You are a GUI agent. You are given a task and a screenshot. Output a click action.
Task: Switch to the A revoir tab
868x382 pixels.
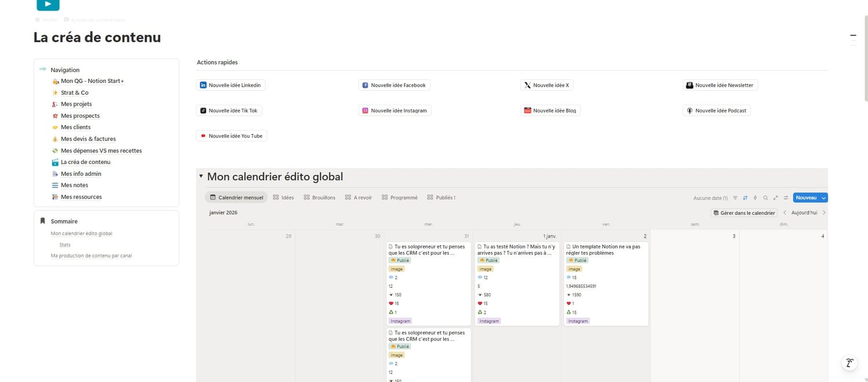358,198
